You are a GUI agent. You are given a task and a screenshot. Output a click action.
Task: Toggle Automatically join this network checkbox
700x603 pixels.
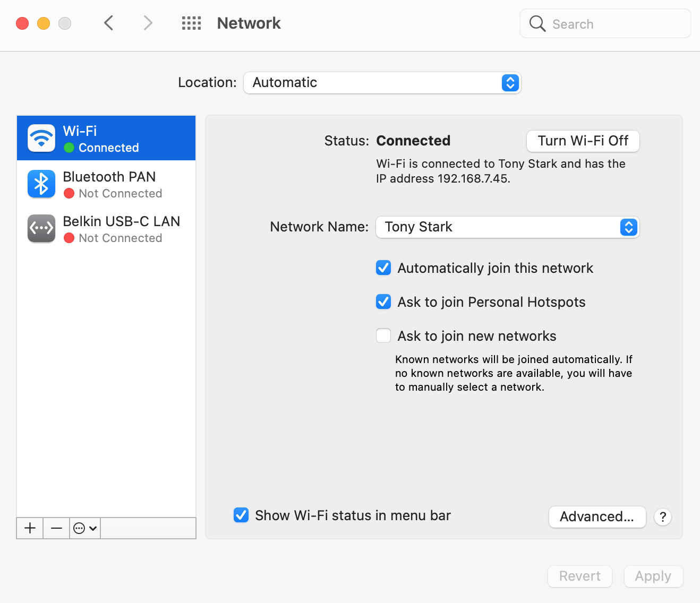point(383,268)
